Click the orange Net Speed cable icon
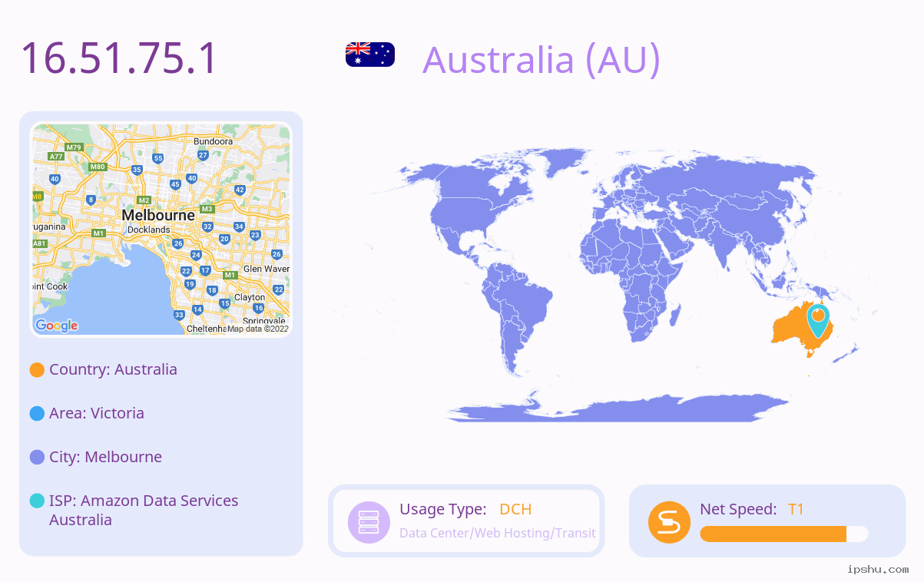The width and height of the screenshot is (924, 582). click(669, 522)
